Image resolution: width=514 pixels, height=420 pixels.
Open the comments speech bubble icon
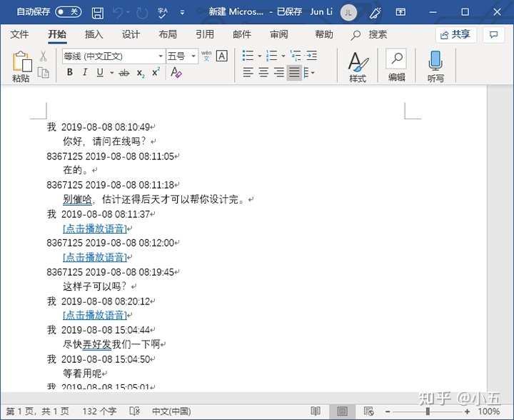pyautogui.click(x=493, y=34)
